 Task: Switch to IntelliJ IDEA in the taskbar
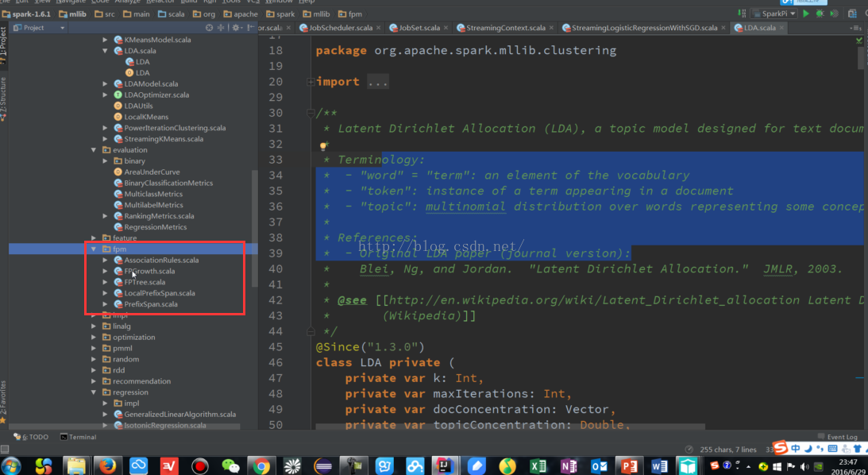[x=444, y=465]
